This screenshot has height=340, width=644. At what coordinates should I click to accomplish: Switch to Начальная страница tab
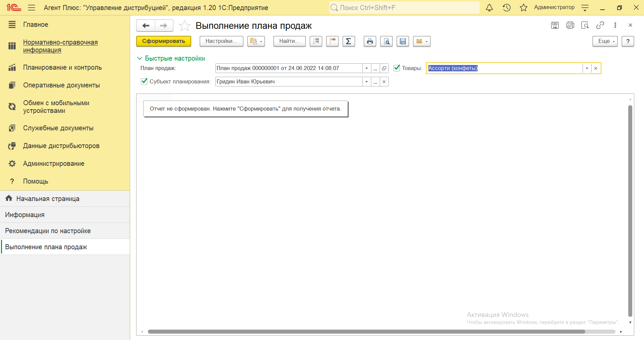tap(65, 199)
